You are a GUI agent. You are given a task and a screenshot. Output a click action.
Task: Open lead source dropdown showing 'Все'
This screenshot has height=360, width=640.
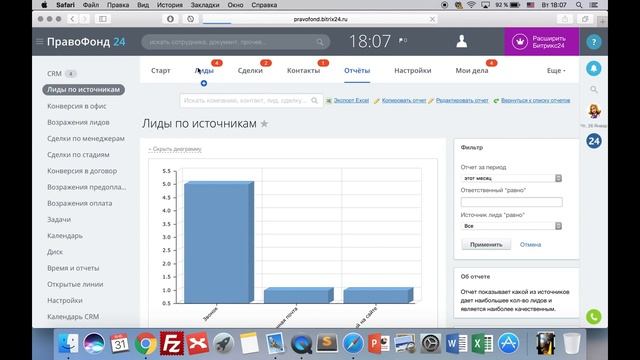click(x=511, y=226)
